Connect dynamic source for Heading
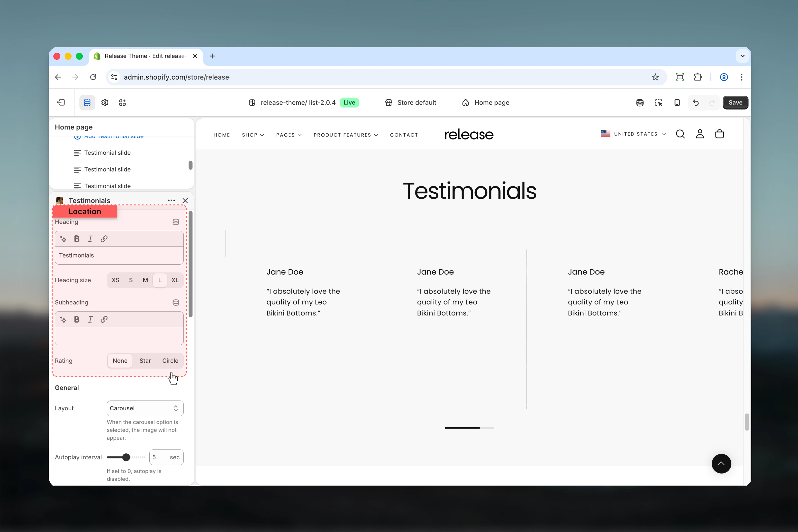 point(176,222)
